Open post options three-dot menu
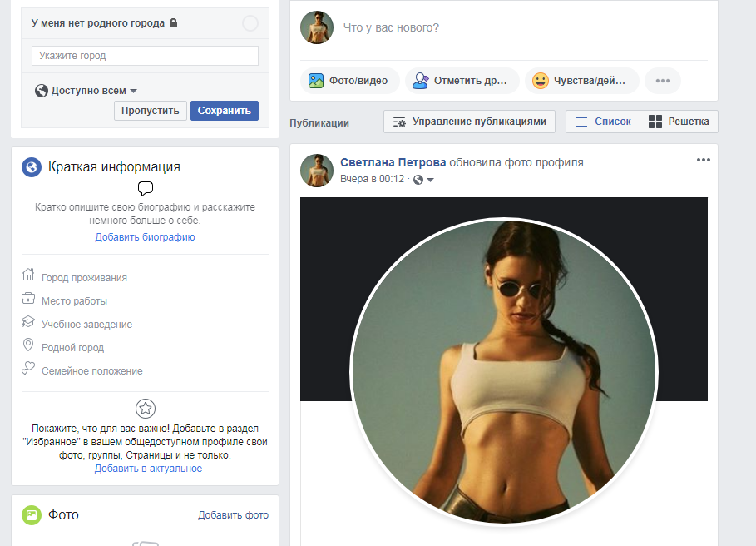This screenshot has height=546, width=756. click(x=704, y=160)
